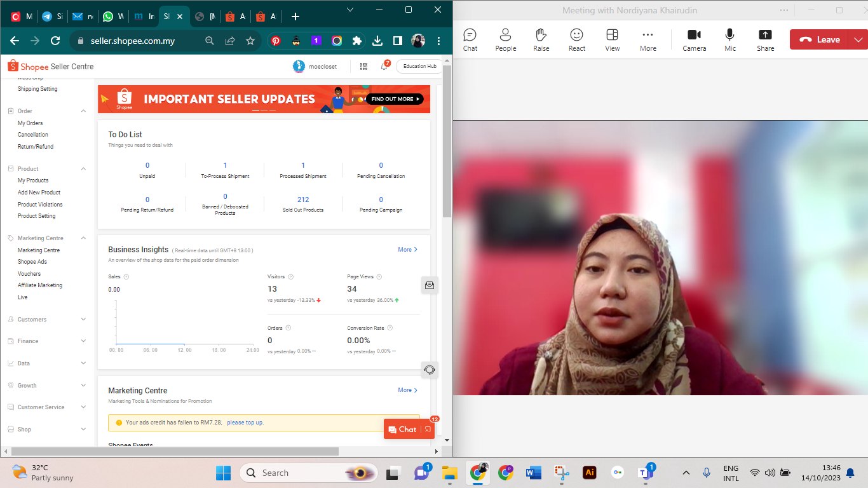
Task: Expand the Shop sidebar section
Action: pos(83,430)
